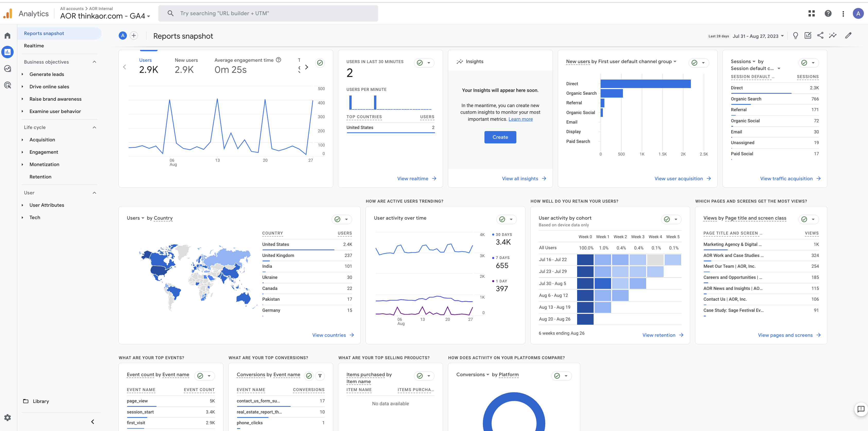This screenshot has width=868, height=431.
Task: Click the filter icon on Conversions card
Action: tap(320, 376)
